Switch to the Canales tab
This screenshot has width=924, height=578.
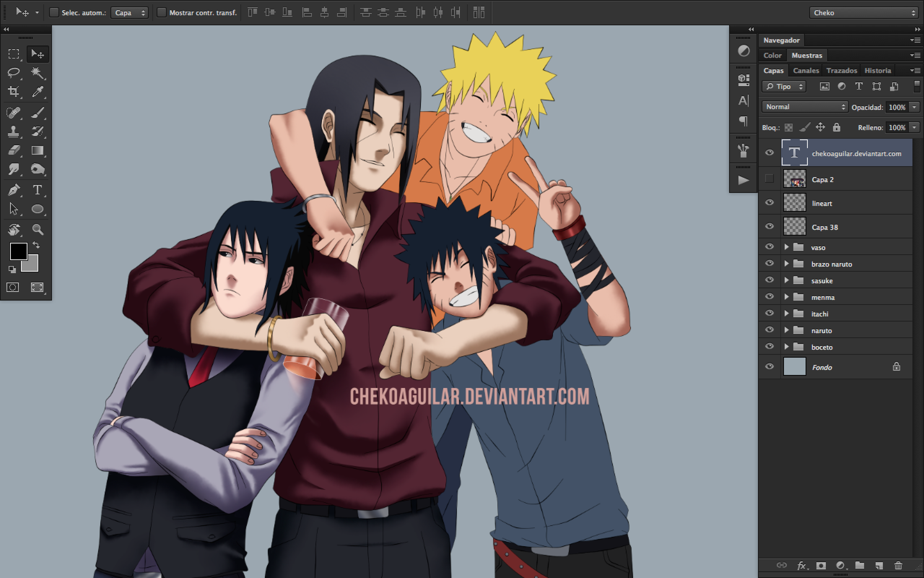pyautogui.click(x=806, y=70)
